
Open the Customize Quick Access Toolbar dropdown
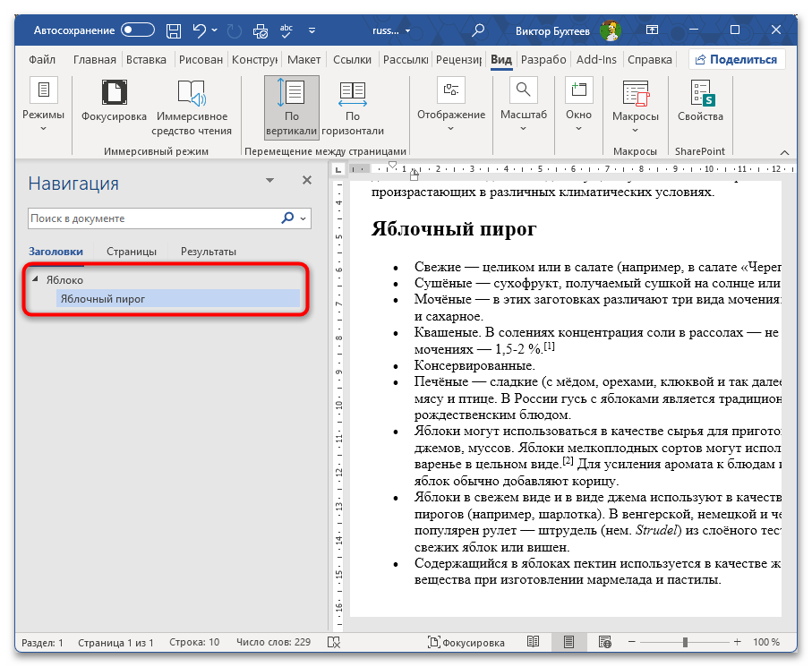click(312, 31)
